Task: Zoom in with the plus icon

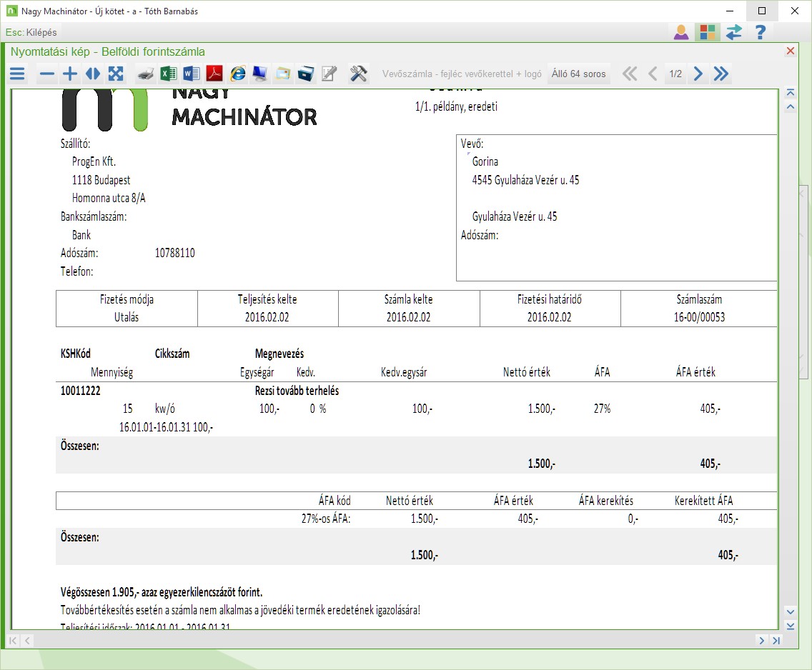Action: click(70, 74)
